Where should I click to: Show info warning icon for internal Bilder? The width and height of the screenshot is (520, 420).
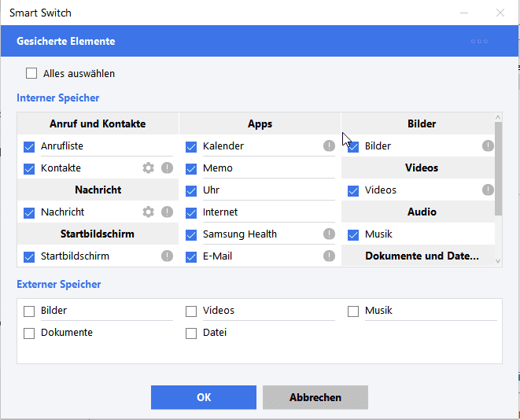click(488, 146)
